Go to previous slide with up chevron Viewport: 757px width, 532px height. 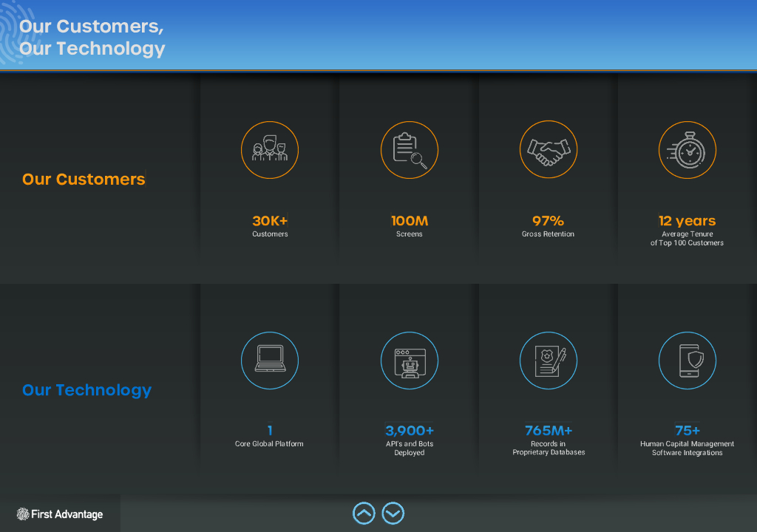[x=364, y=513]
